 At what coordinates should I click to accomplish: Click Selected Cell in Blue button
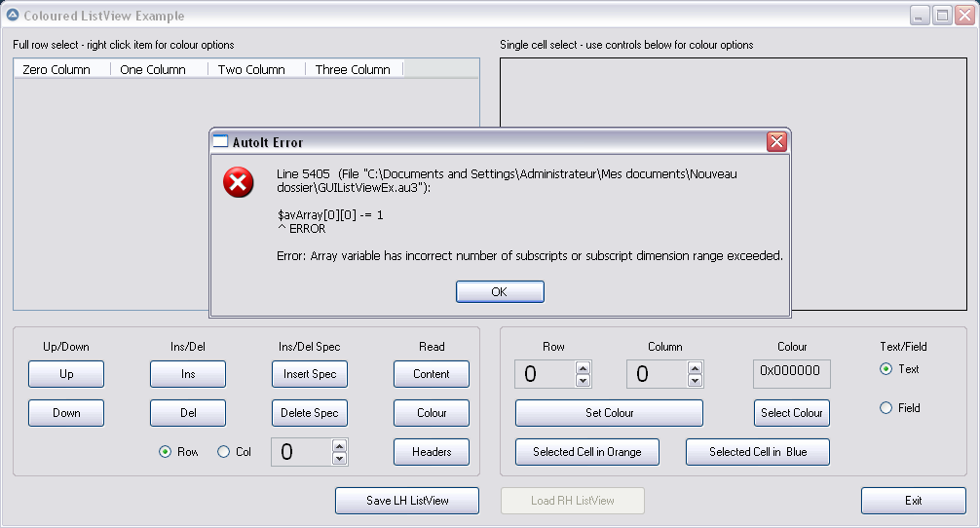(758, 452)
